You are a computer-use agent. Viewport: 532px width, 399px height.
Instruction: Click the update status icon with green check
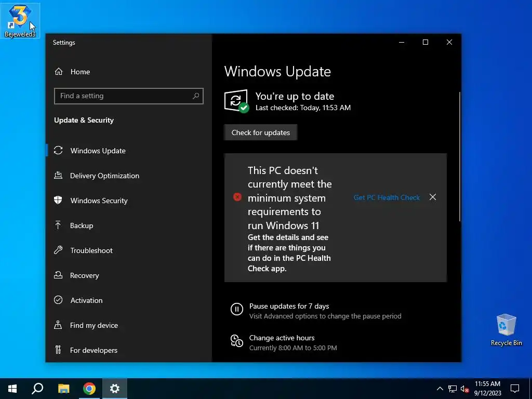click(236, 101)
